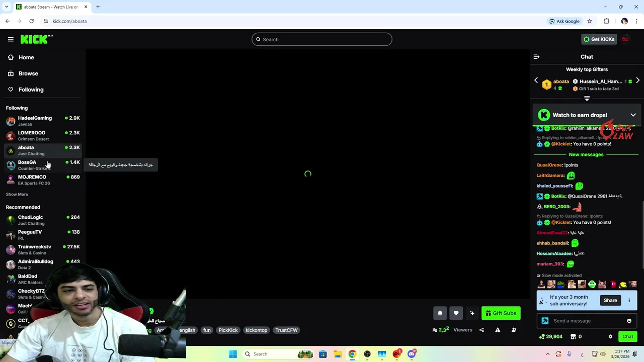Click New messages divider in chat
644x362 pixels.
(x=586, y=155)
